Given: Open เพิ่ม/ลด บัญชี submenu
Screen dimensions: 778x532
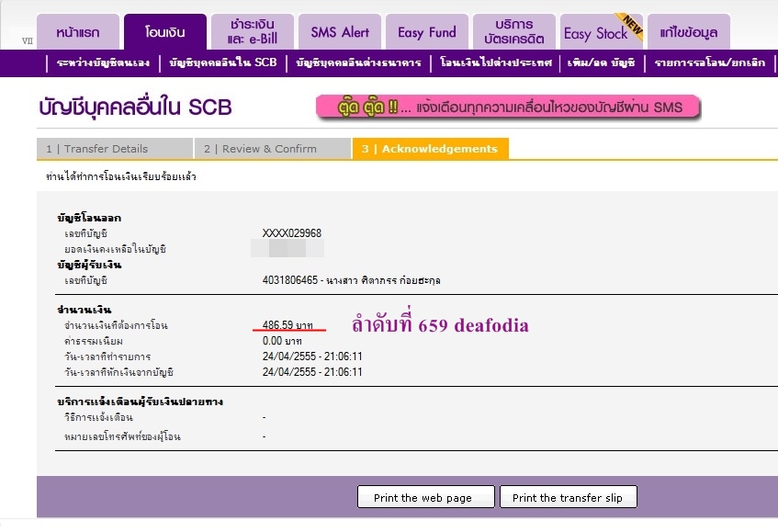Looking at the screenshot, I should tap(602, 63).
